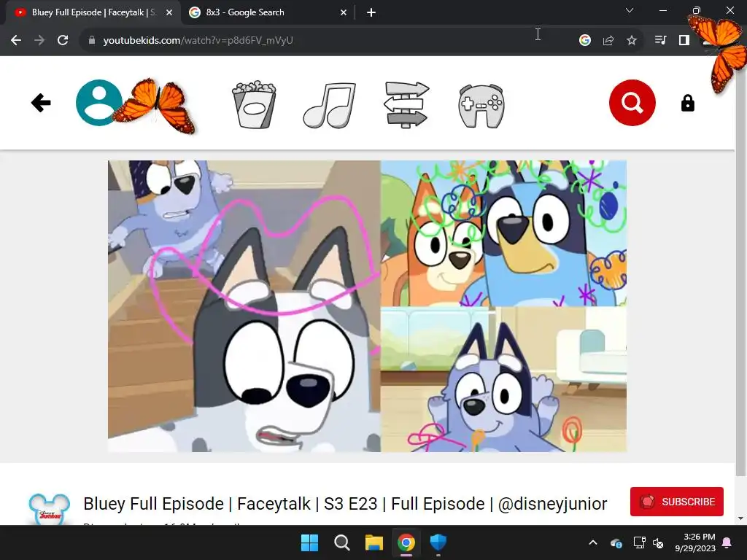Open File Explorer from taskbar
The width and height of the screenshot is (747, 560).
[x=374, y=542]
